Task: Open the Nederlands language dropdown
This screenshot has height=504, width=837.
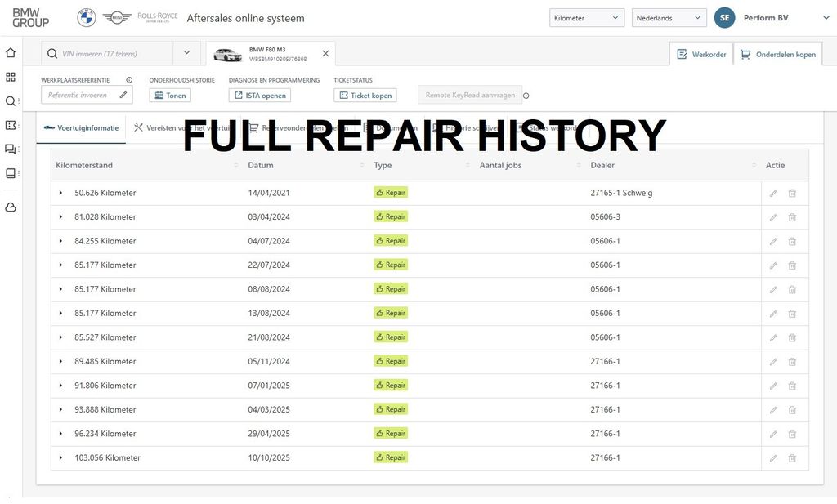Action: pyautogui.click(x=669, y=18)
